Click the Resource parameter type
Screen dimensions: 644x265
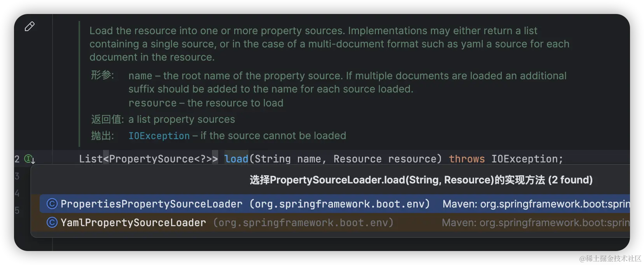[x=357, y=159]
